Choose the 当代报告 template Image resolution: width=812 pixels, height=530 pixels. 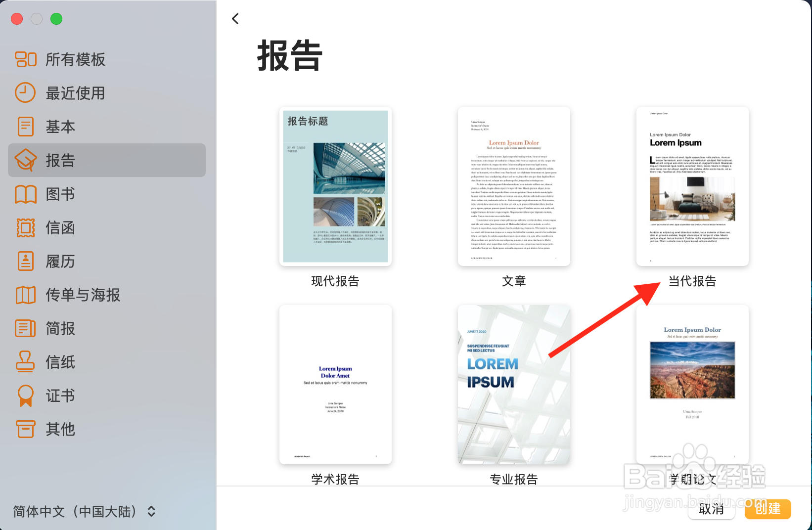pyautogui.click(x=691, y=186)
